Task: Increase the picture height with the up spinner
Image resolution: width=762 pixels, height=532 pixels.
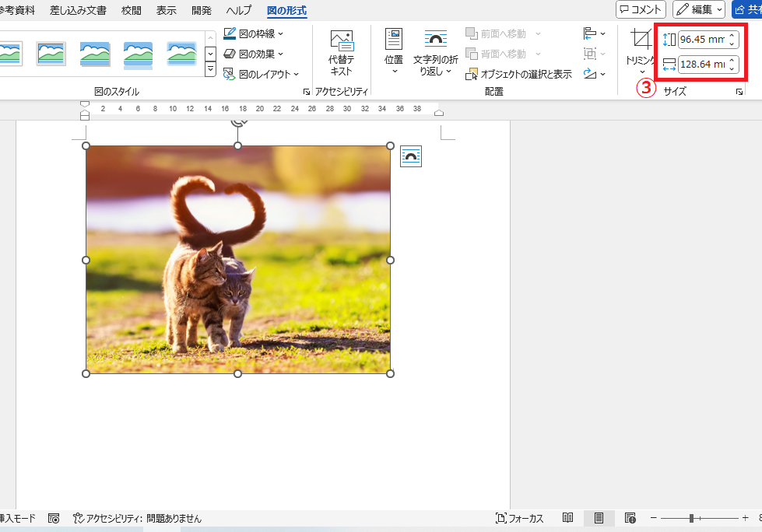Action: point(732,36)
